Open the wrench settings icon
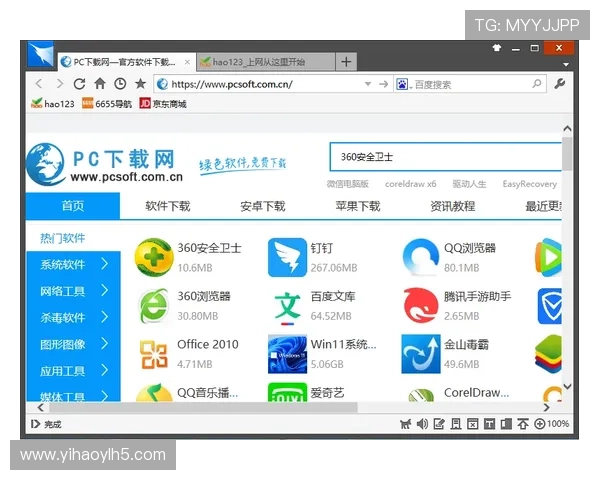Image resolution: width=600 pixels, height=480 pixels. click(x=559, y=83)
